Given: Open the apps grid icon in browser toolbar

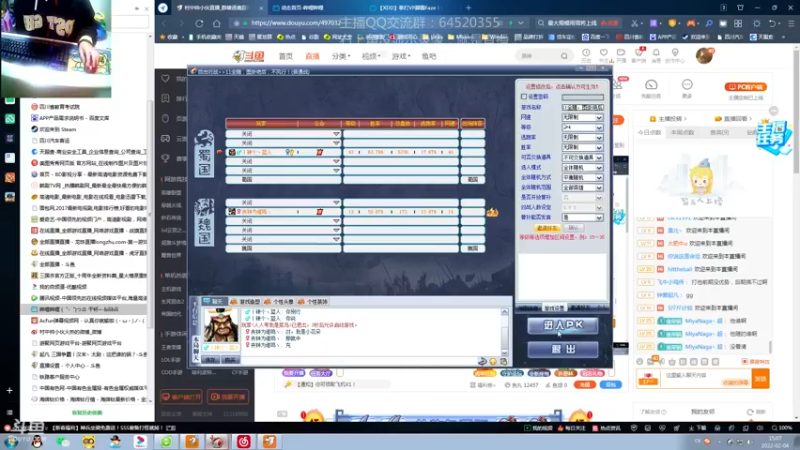Looking at the screenshot, I should [x=738, y=23].
